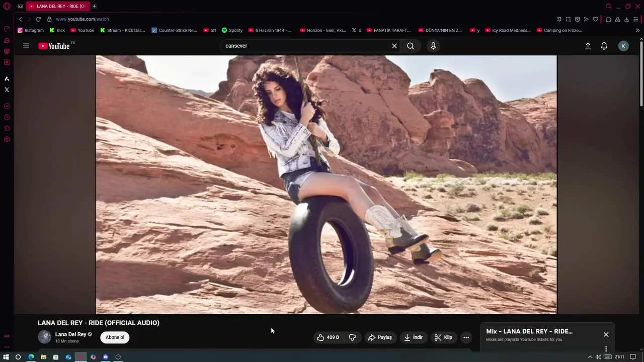Open Aria AI from the sidebar
Image resolution: width=644 pixels, height=362 pixels.
coord(7,78)
